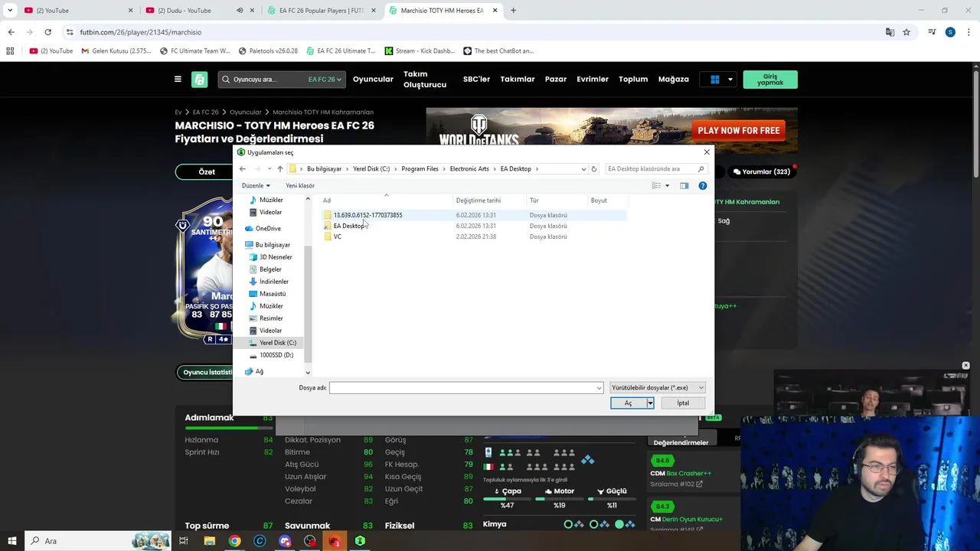Reload the futbin page
Image resolution: width=980 pixels, height=551 pixels.
47,32
